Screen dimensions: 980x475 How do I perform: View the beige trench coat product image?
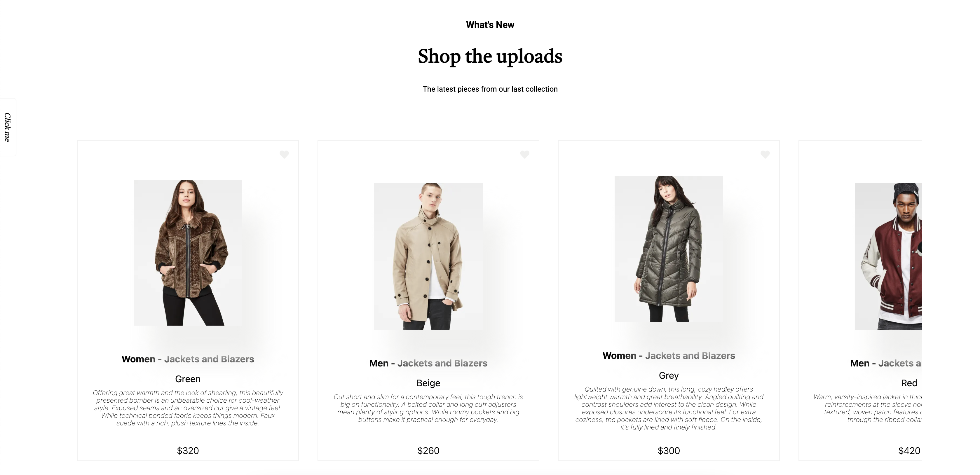coord(428,256)
